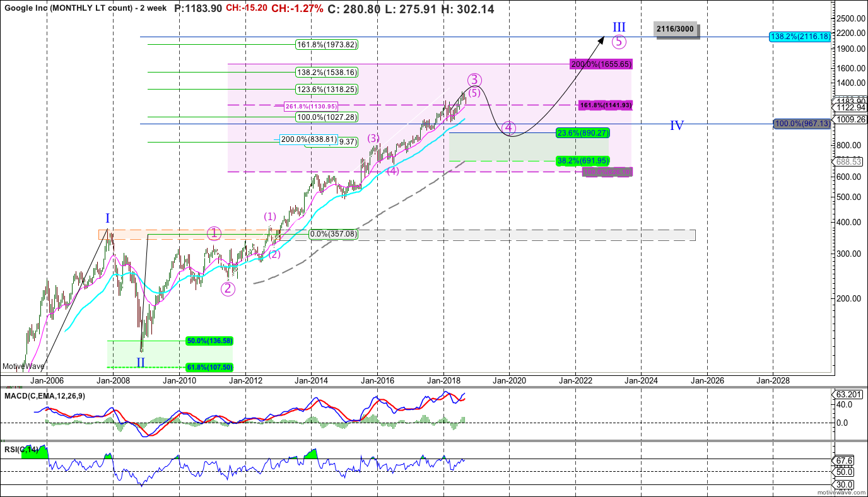Click the cyan 138.2%(2116.18) label
The image size is (868, 497).
click(x=801, y=37)
